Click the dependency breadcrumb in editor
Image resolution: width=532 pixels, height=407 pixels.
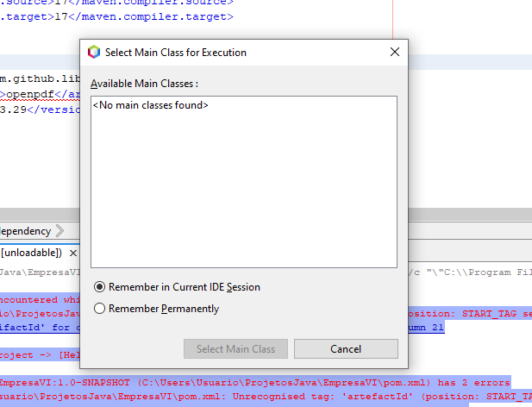(26, 231)
